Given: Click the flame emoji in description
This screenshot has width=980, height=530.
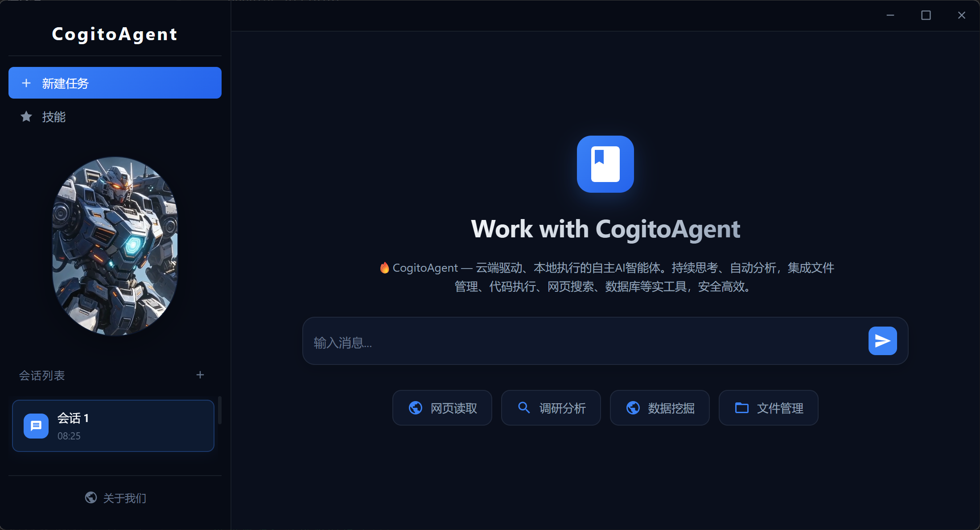Looking at the screenshot, I should point(384,268).
